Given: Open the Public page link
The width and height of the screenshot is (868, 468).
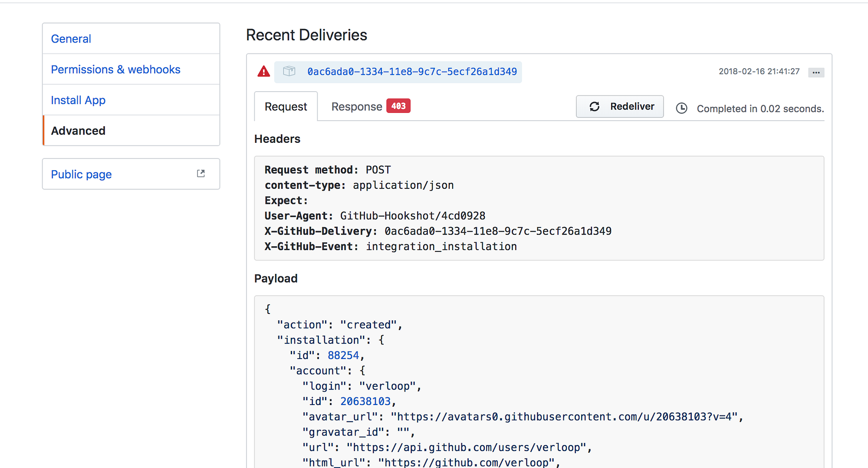Looking at the screenshot, I should pyautogui.click(x=131, y=174).
